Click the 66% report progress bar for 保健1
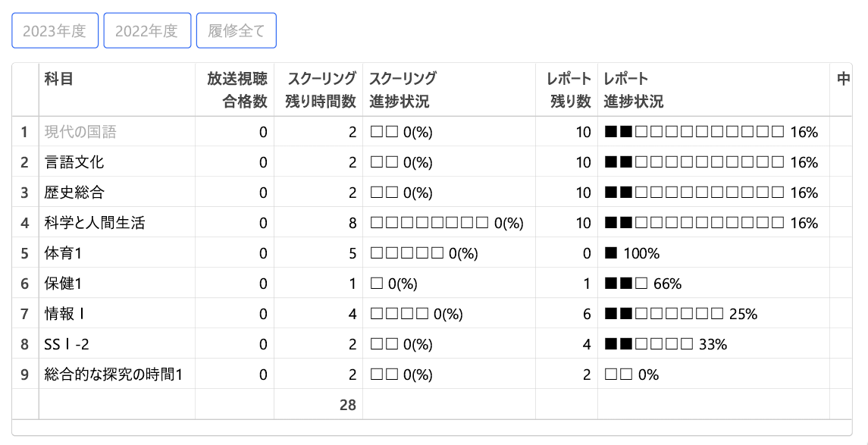This screenshot has width=868, height=445. point(643,284)
